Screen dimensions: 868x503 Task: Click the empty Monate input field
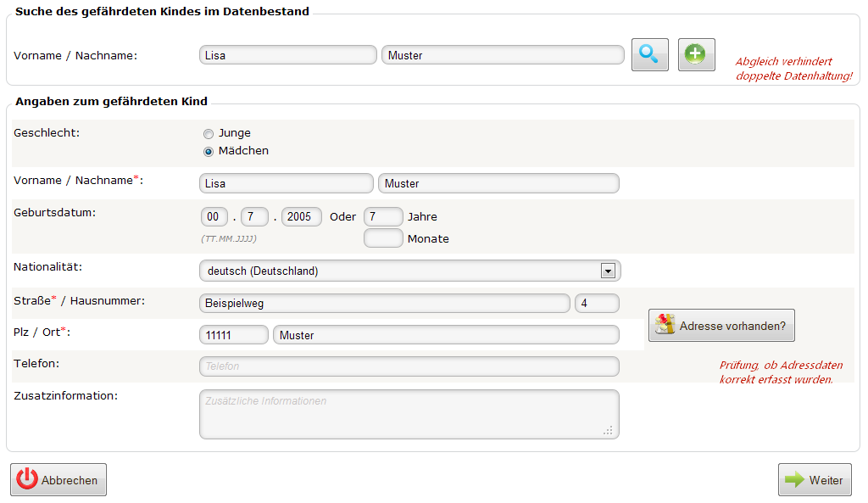[383, 238]
